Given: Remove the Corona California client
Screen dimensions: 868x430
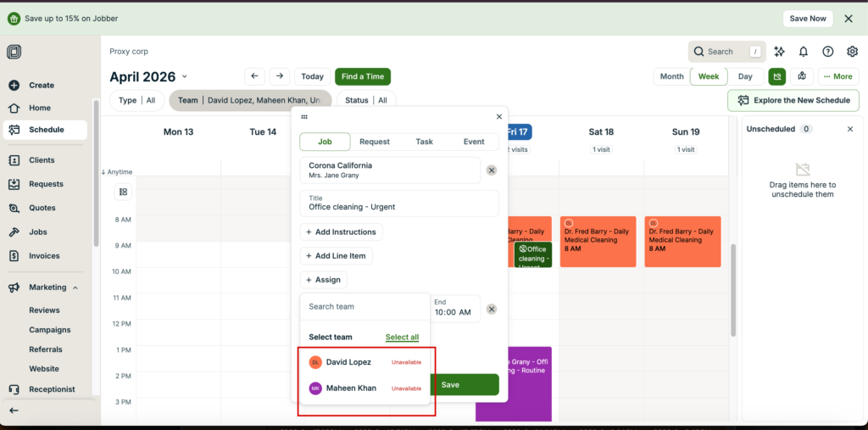Looking at the screenshot, I should pyautogui.click(x=491, y=170).
